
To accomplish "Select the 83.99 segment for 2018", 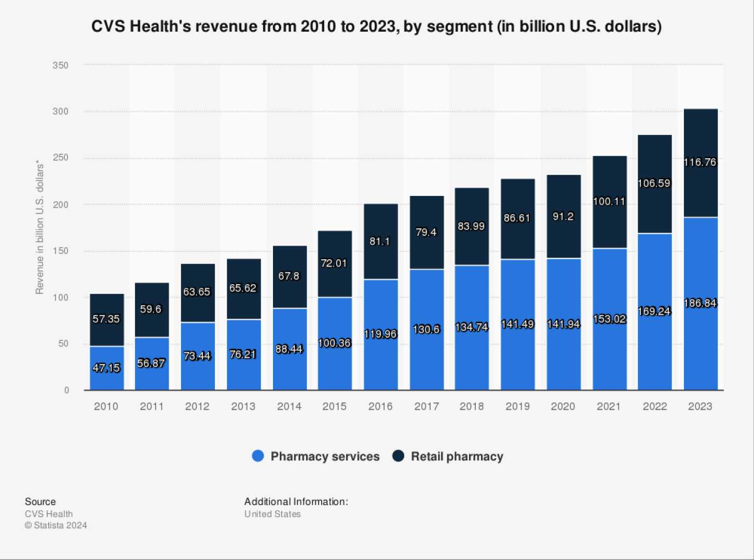I will 472,227.
